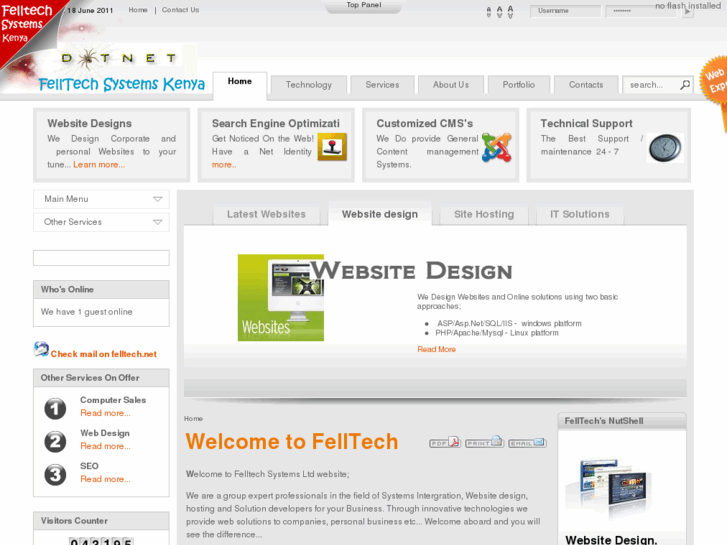Increase font size with the largest A icon
The height and width of the screenshot is (545, 727).
point(510,12)
